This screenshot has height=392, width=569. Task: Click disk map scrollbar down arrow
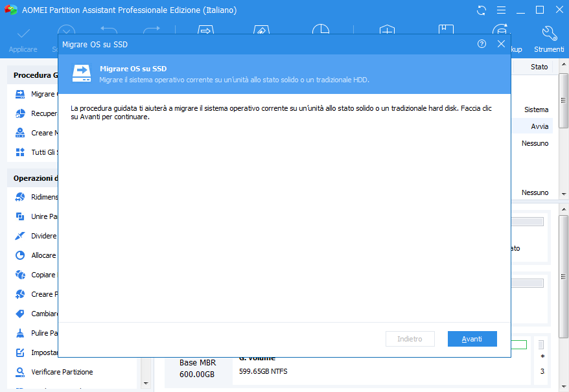pos(564,386)
